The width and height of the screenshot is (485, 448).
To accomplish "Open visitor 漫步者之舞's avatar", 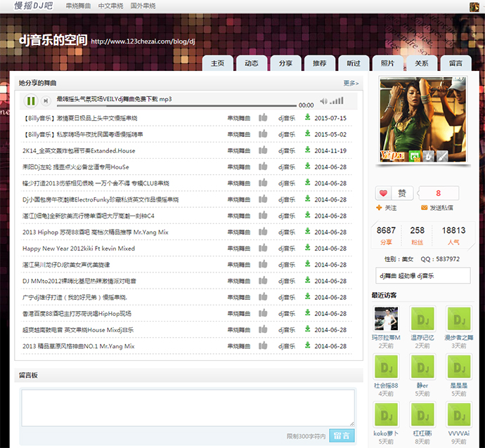I will pos(459,319).
